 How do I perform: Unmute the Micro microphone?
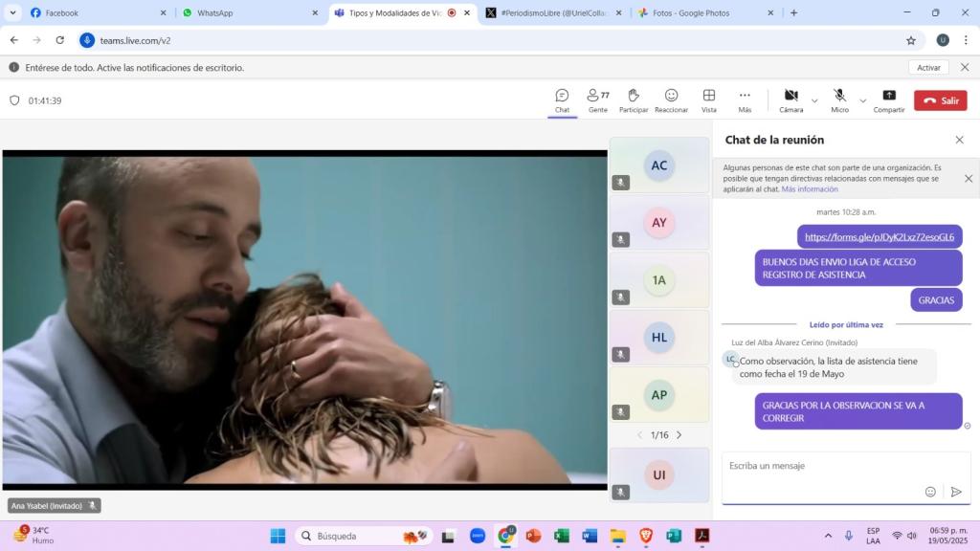839,99
